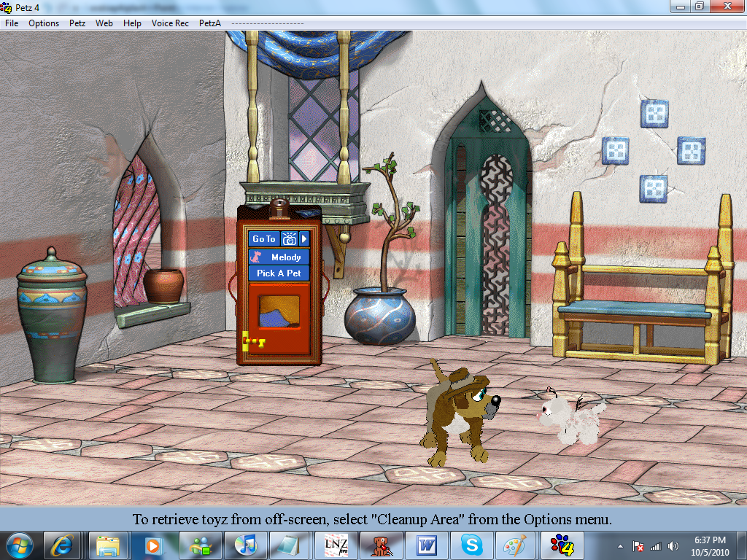Image resolution: width=747 pixels, height=560 pixels.
Task: Select the pet named Melody
Action: click(x=279, y=257)
